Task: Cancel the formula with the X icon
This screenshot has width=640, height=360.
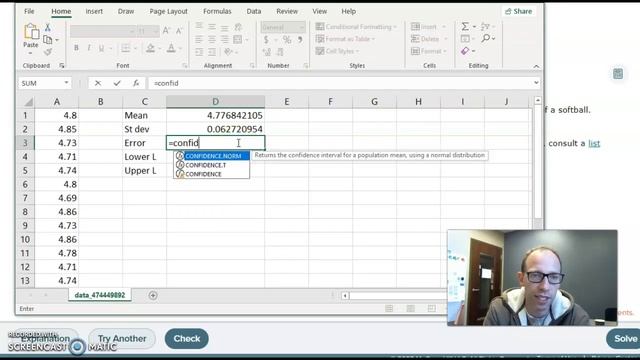Action: tap(98, 83)
